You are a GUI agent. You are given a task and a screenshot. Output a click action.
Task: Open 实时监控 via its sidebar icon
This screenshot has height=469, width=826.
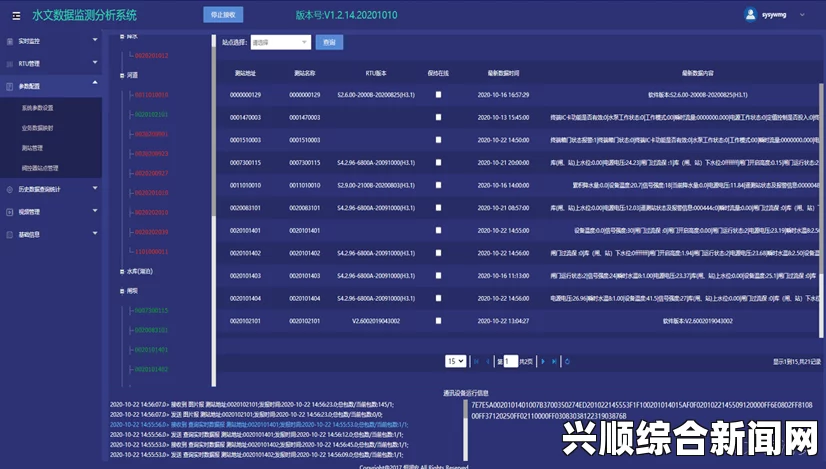[x=9, y=41]
